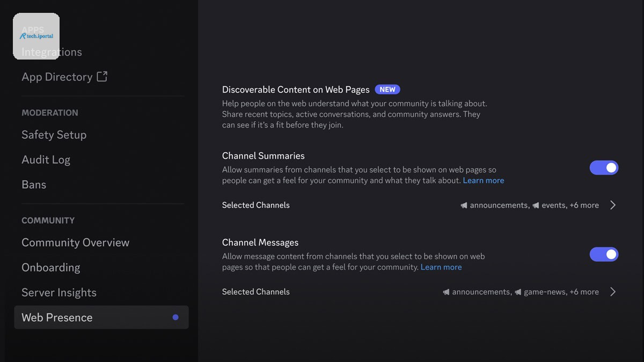
Task: Open Server Insights
Action: [x=59, y=292]
